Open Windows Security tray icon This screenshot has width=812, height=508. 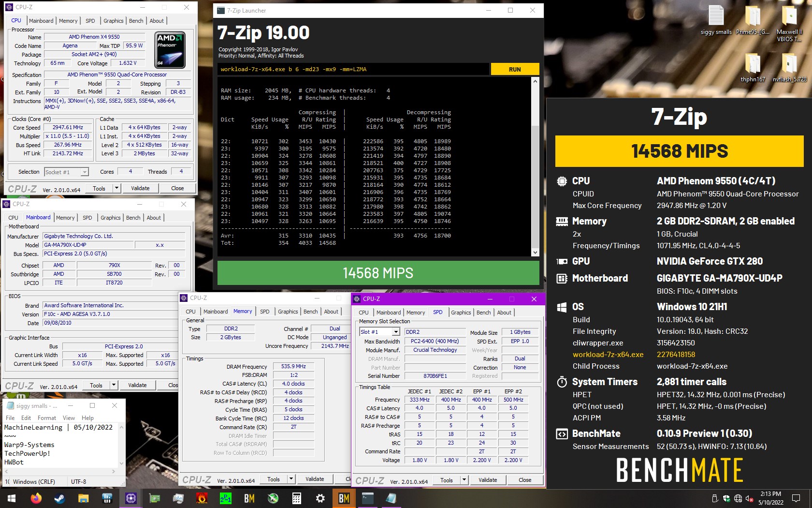tap(726, 498)
